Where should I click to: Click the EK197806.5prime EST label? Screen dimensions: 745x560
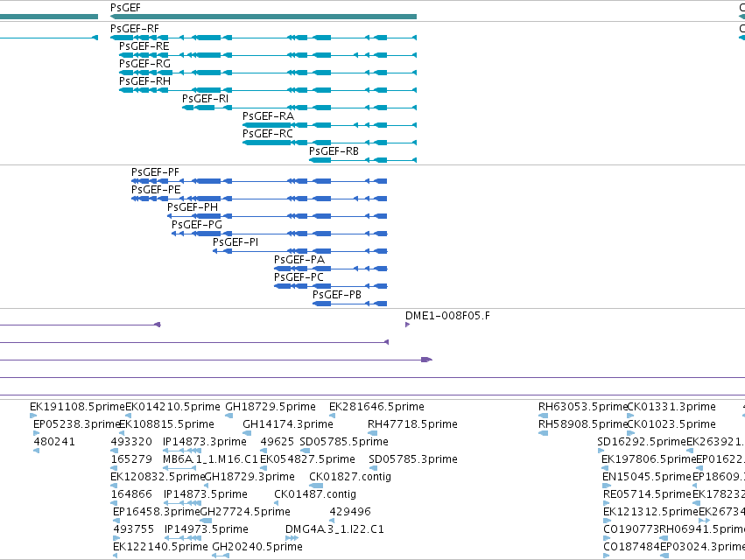click(x=649, y=459)
